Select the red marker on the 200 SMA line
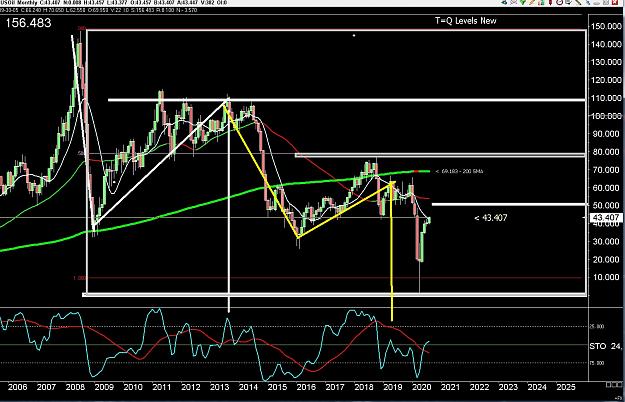This screenshot has width=625, height=402. click(x=416, y=171)
